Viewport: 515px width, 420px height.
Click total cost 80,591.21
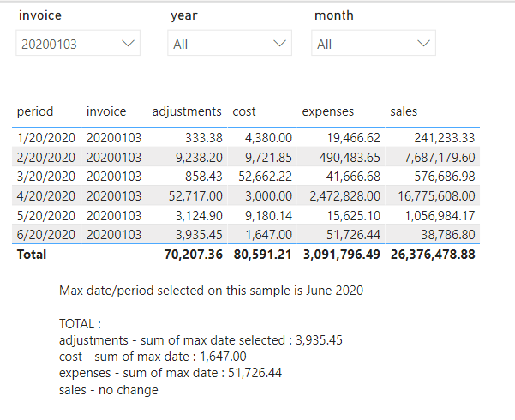tap(263, 255)
